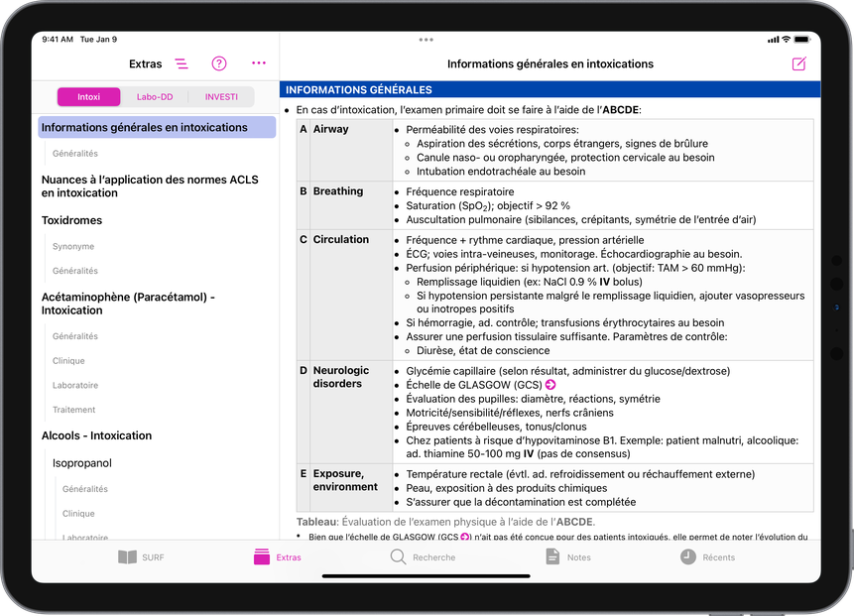Screen dimensions: 854x616
Task: Select the Intoxi segment
Action: pyautogui.click(x=89, y=97)
